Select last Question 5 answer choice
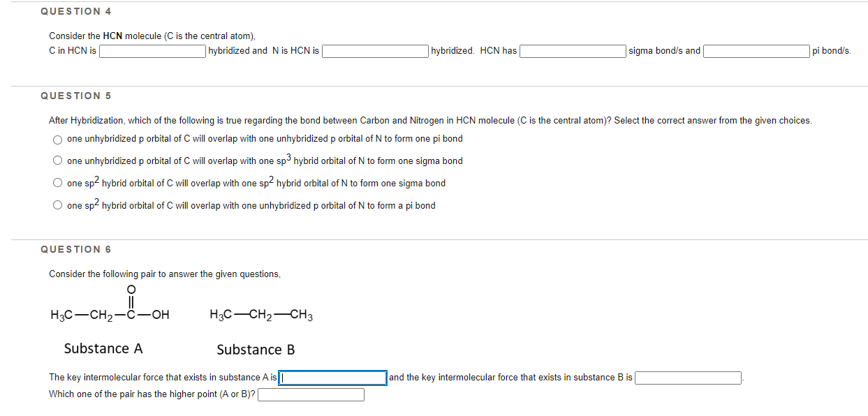The width and height of the screenshot is (868, 416). coord(57,205)
